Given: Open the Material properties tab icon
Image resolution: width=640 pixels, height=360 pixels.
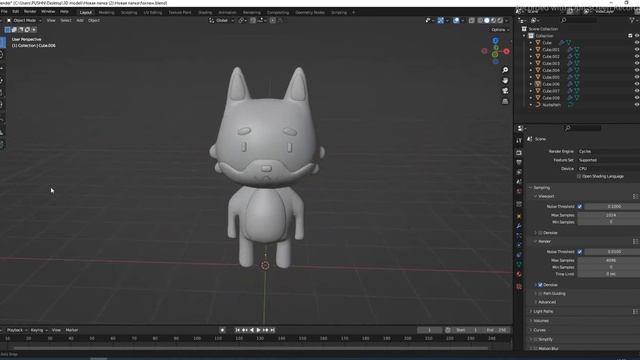Looking at the screenshot, I should [x=519, y=274].
